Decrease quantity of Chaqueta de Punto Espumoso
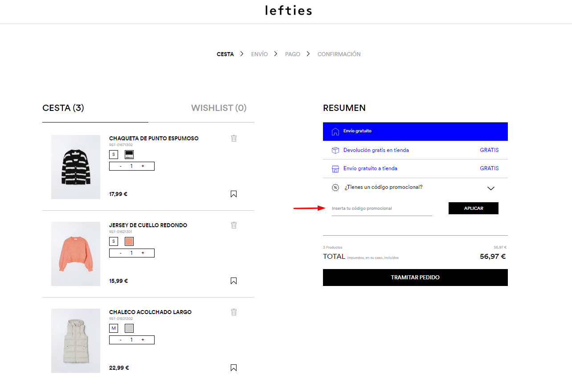This screenshot has height=392, width=572. [121, 166]
